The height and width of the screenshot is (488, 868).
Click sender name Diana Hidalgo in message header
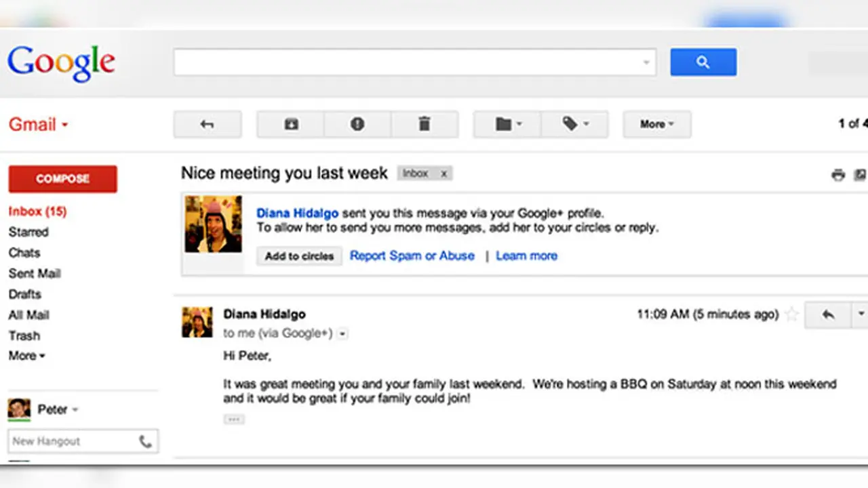tap(264, 314)
